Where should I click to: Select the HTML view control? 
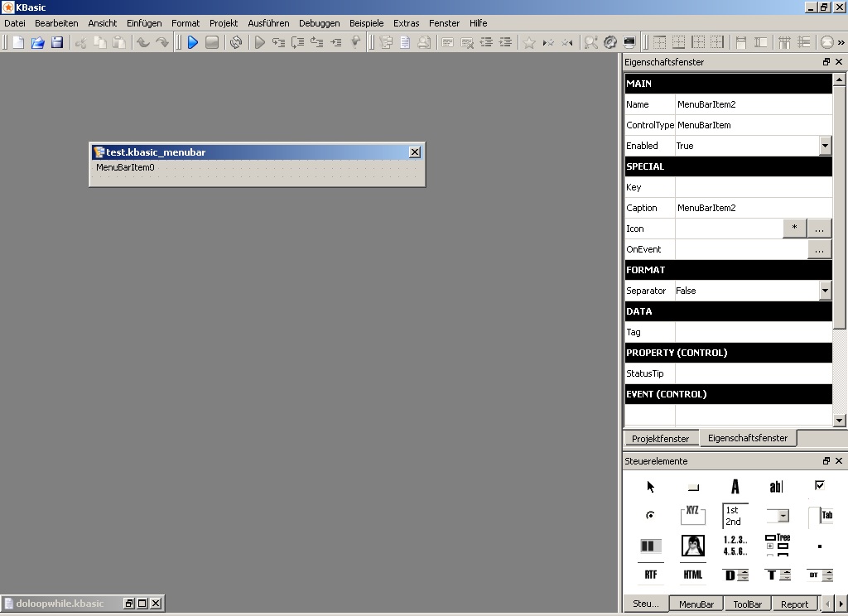pyautogui.click(x=692, y=575)
